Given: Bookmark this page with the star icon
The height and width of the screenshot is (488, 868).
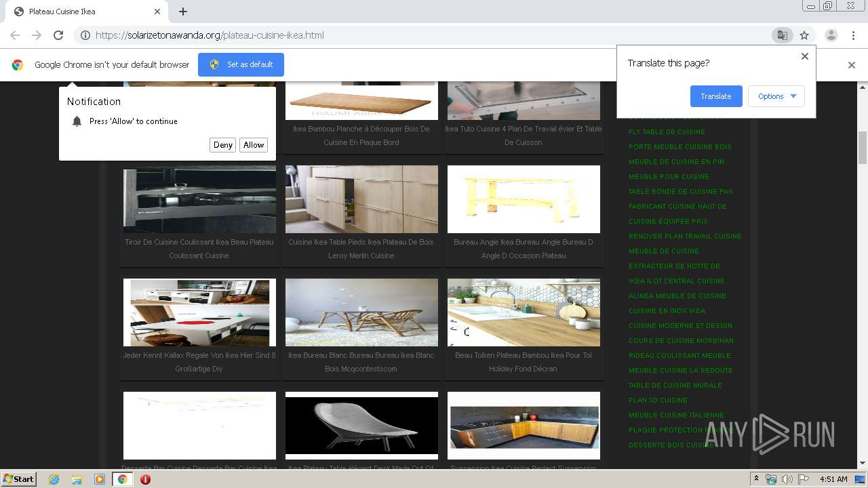Looking at the screenshot, I should click(804, 35).
